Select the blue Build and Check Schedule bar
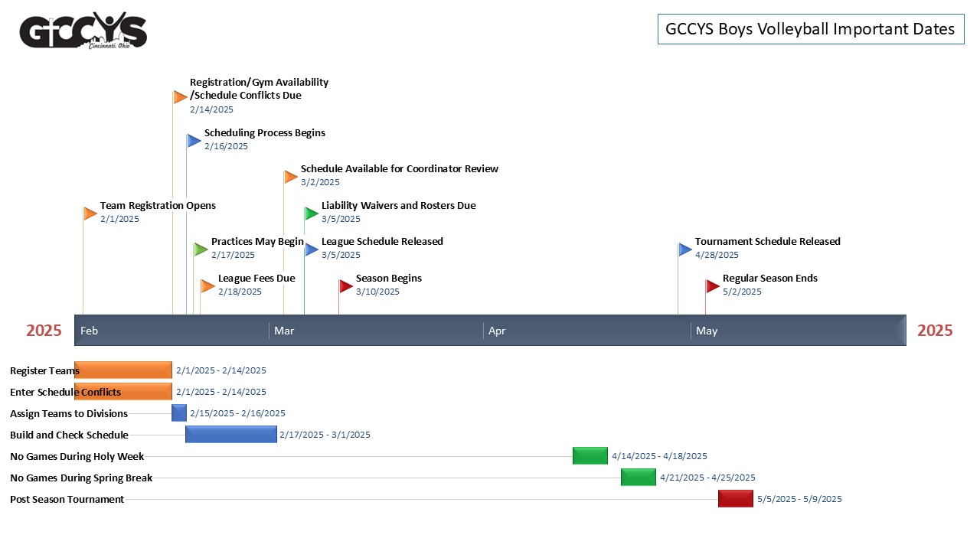 [x=231, y=434]
